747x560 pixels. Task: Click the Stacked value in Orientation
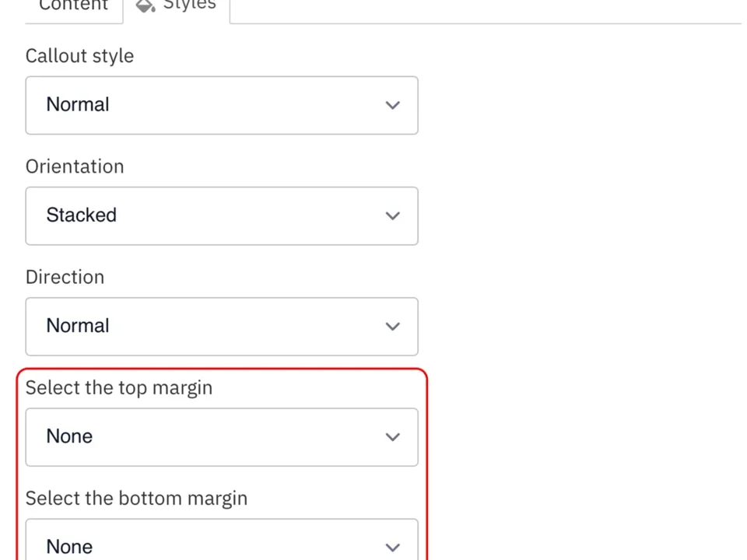81,215
